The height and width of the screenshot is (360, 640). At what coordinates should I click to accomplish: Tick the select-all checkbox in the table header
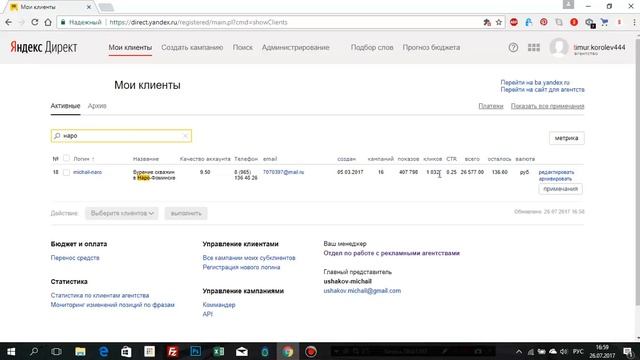coord(66,158)
